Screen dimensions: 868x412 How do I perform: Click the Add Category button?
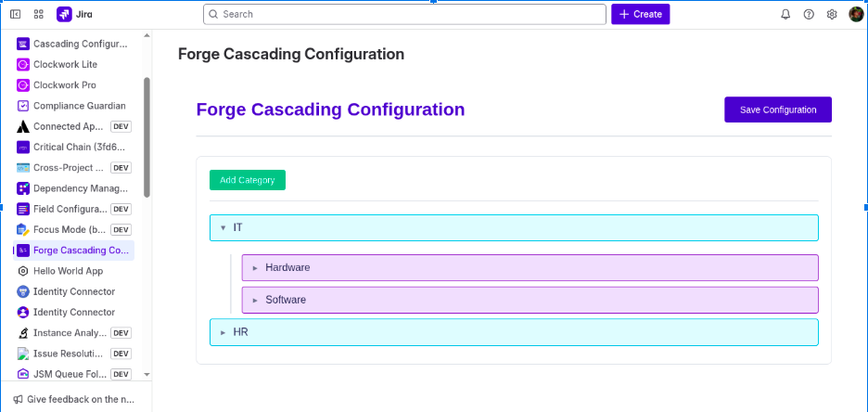[x=248, y=180]
